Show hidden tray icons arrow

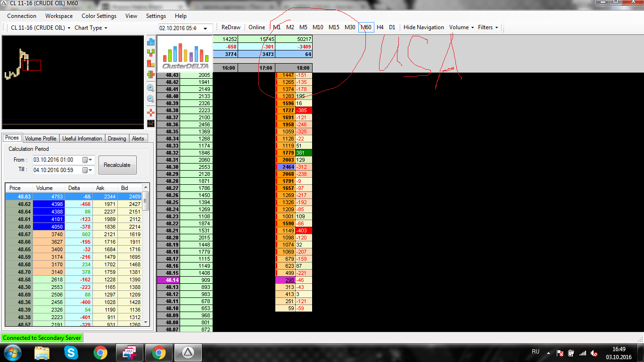tap(548, 353)
